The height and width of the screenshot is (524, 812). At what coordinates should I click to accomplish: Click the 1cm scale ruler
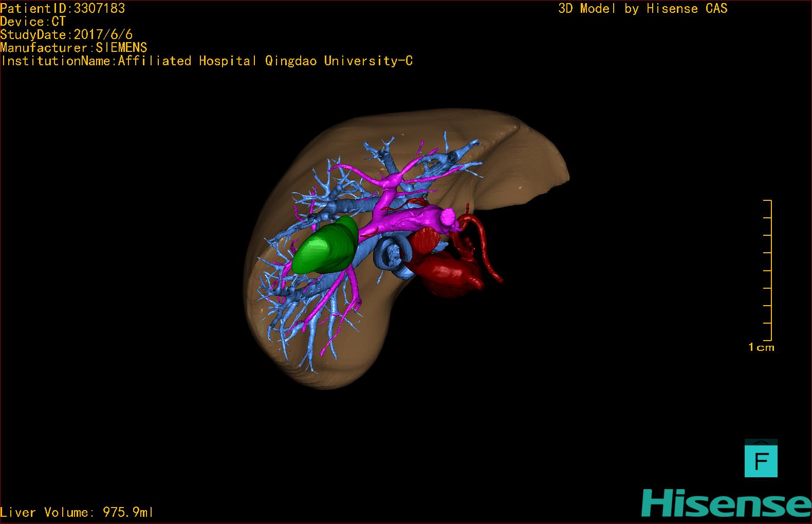tap(767, 270)
